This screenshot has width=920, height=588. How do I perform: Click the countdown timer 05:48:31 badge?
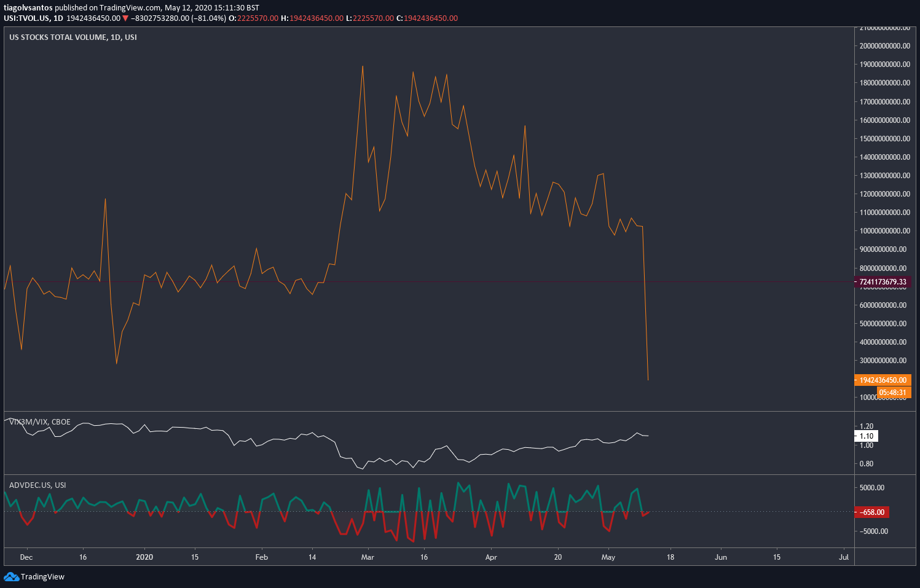(895, 391)
